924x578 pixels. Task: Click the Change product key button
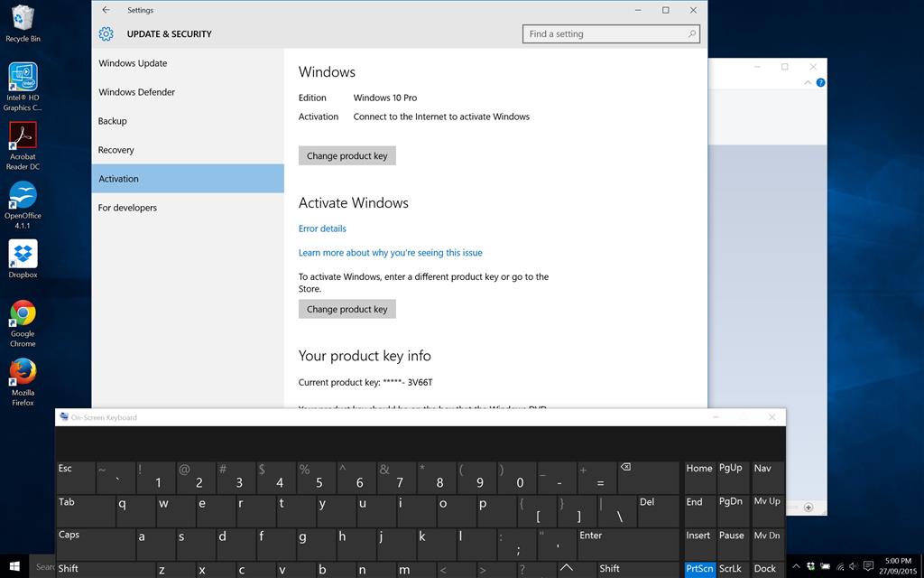[x=347, y=155]
